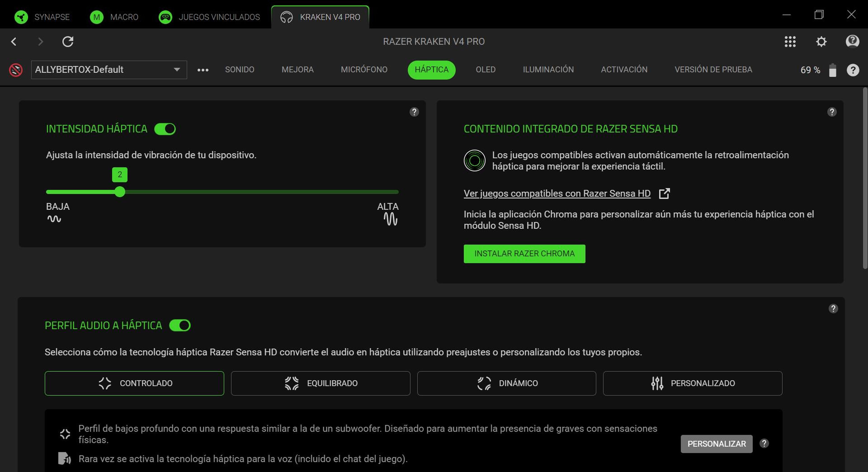The height and width of the screenshot is (472, 868).
Task: Select the EQUILIBRADO haptic preset
Action: tap(320, 383)
